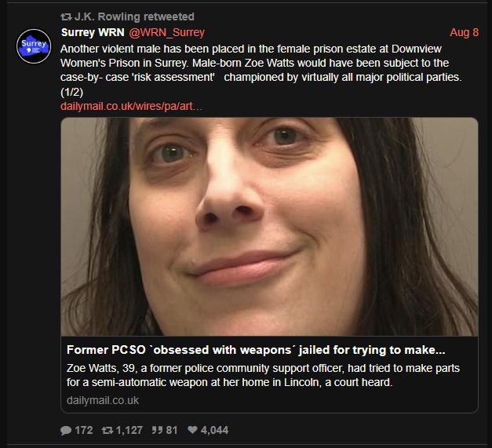
Task: Click the heart like icon
Action: point(192,429)
